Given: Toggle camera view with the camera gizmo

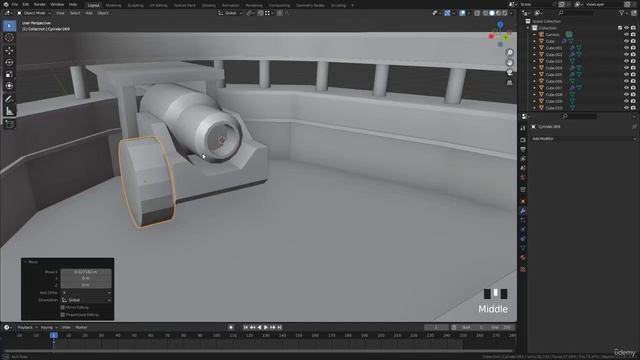Looking at the screenshot, I should pyautogui.click(x=509, y=73).
